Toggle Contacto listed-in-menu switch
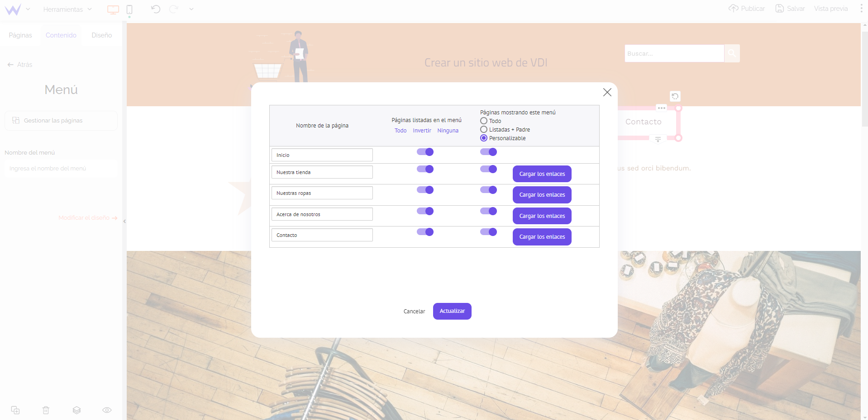Screen dimensions: 868x420 (425, 232)
